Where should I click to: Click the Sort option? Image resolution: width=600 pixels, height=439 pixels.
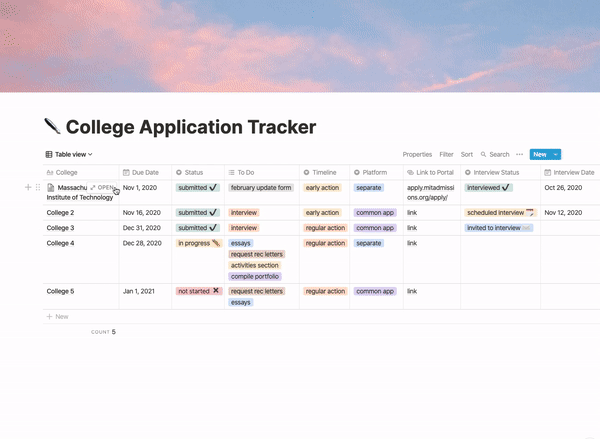click(x=466, y=154)
